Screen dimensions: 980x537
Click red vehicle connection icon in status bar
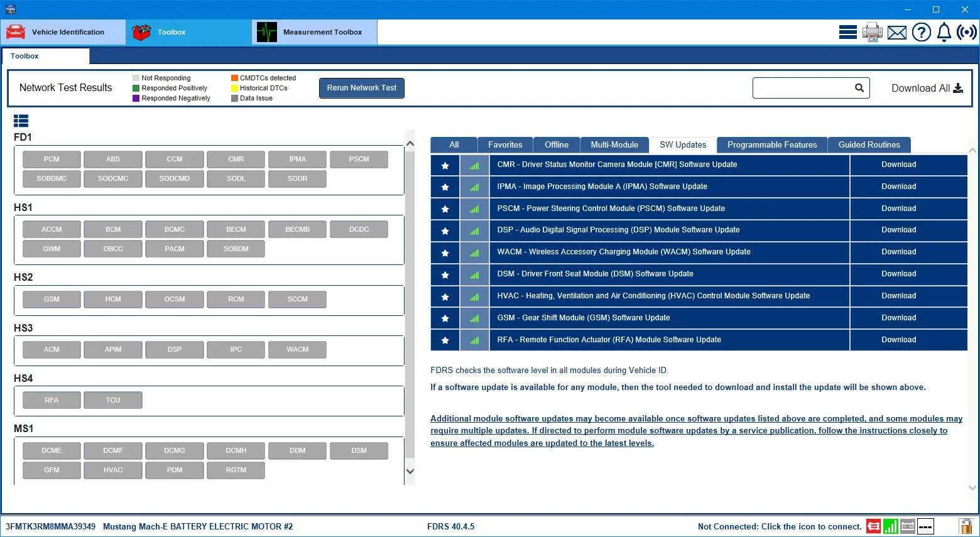click(873, 526)
